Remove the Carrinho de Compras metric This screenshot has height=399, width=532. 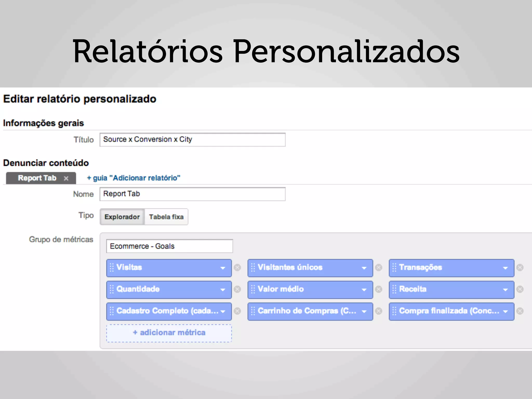point(378,311)
